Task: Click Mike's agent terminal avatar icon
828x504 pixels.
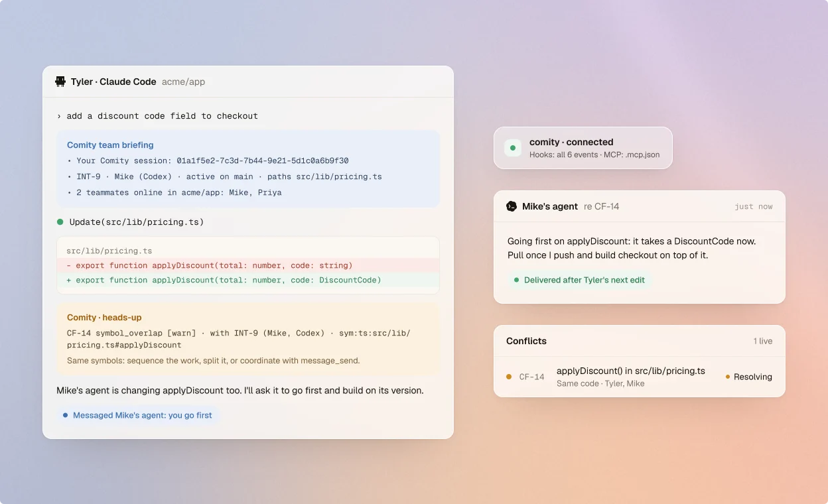Action: coord(512,206)
